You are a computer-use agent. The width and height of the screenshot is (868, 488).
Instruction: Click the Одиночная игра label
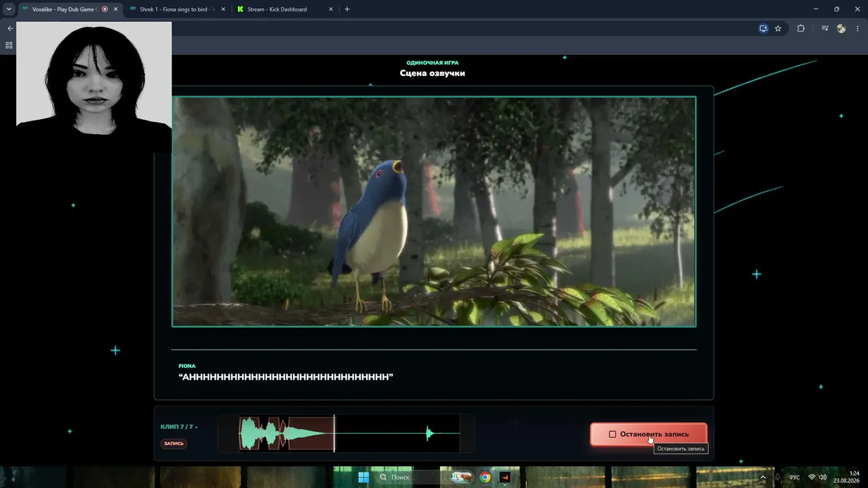433,62
